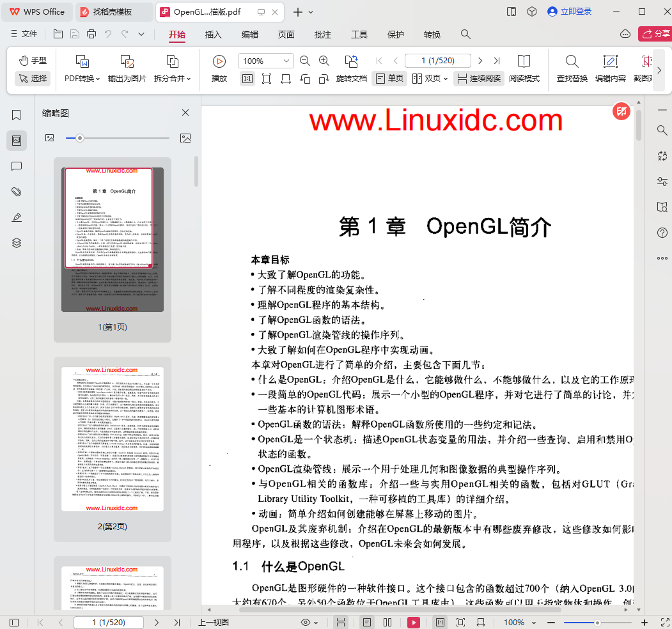Switch to 单页 single page view
Viewport: 672px width, 629px height.
389,79
